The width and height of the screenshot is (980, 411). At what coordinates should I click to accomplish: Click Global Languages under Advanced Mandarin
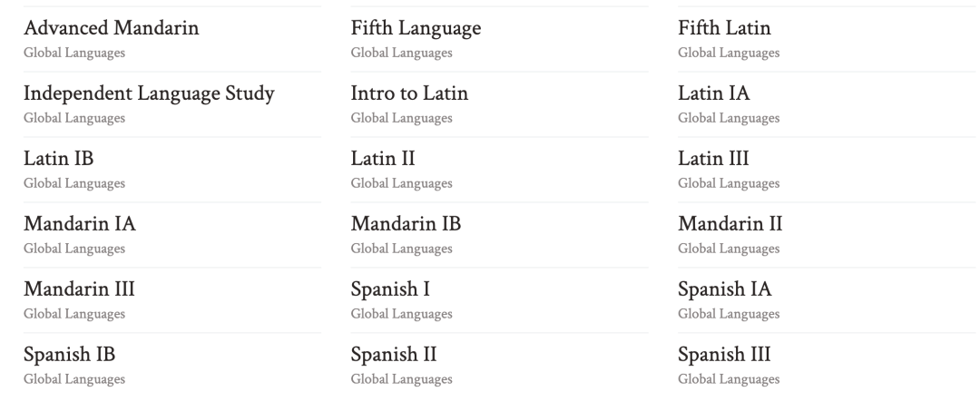pos(74,54)
